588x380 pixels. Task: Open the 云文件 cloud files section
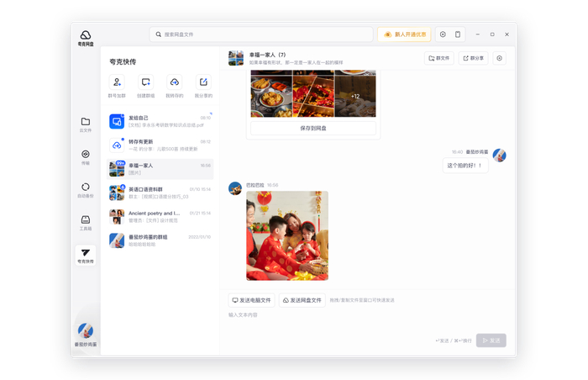point(86,124)
